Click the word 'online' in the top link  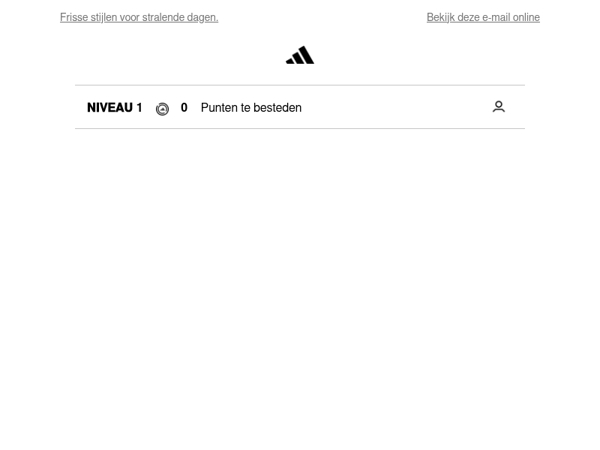pyautogui.click(x=526, y=17)
